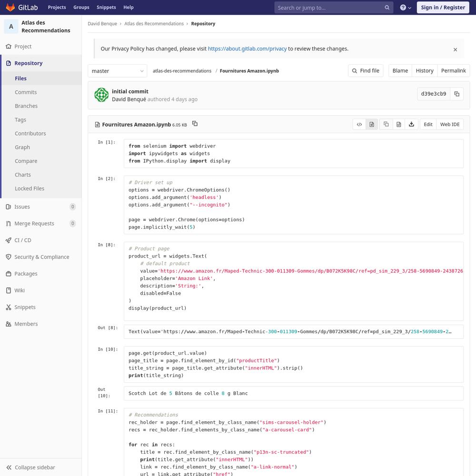Viewport: 476px width, 476px height.
Task: Click the GitLab fox logo
Action: click(x=10, y=7)
